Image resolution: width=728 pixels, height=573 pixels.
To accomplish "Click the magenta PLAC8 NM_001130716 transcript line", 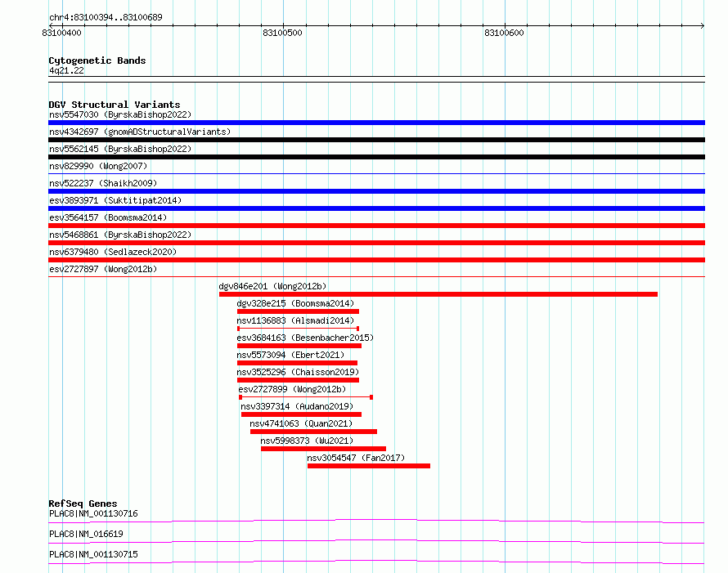I will (376, 521).
